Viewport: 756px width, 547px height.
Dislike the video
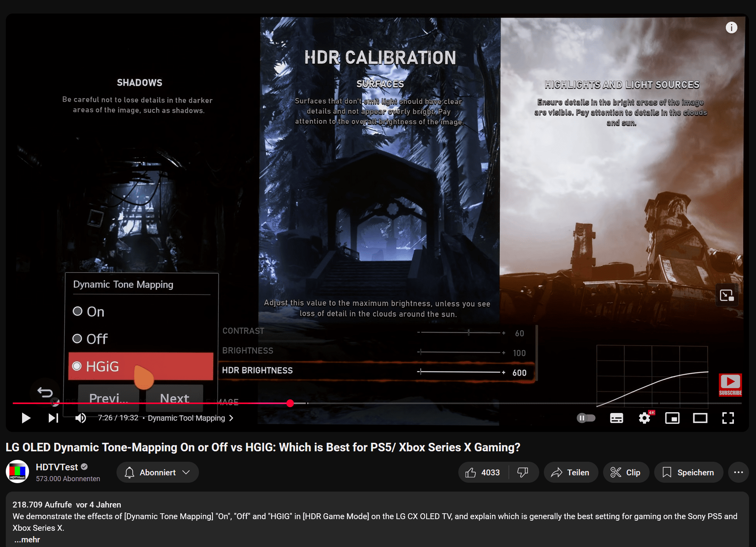point(523,472)
